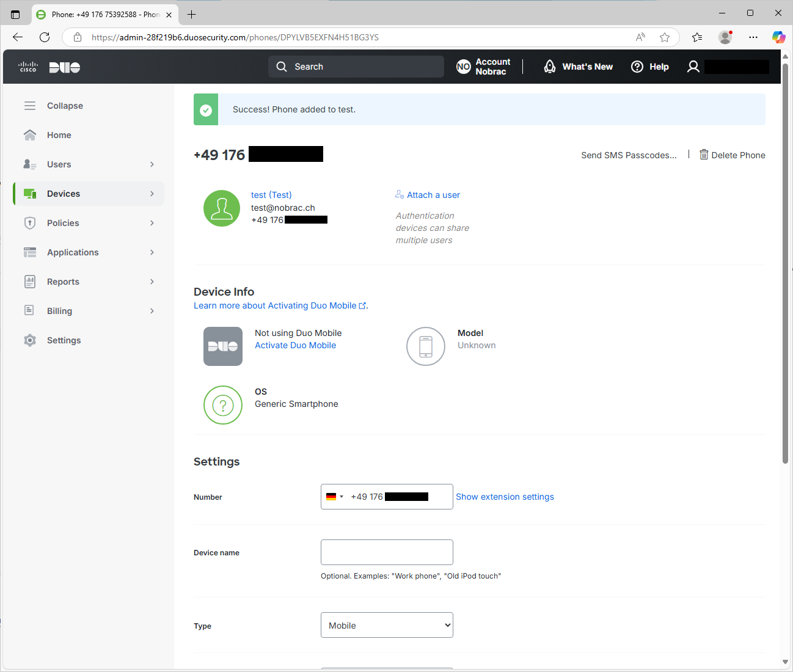Image resolution: width=793 pixels, height=672 pixels.
Task: Open What's New rocket icon
Action: tap(550, 67)
